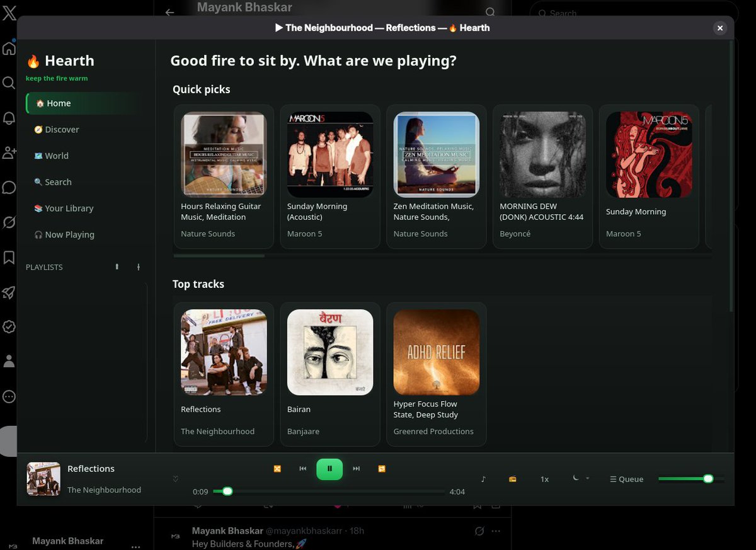The image size is (756, 550).
Task: Play MORNING DEW (DONK) ACOUSTIC card
Action: (542, 176)
